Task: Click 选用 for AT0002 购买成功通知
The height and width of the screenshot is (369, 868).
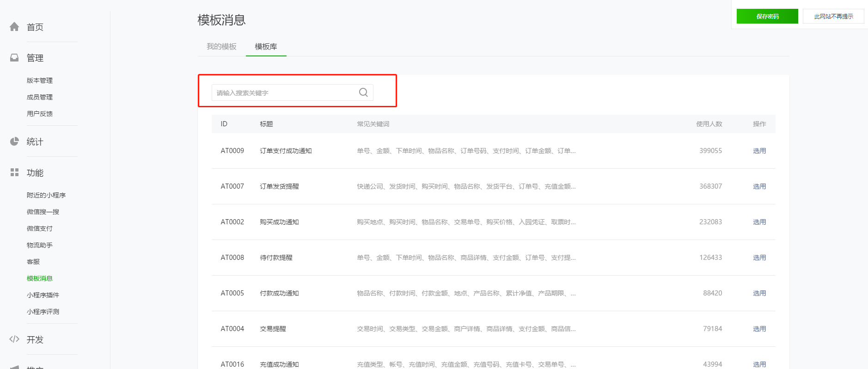Action: [759, 222]
